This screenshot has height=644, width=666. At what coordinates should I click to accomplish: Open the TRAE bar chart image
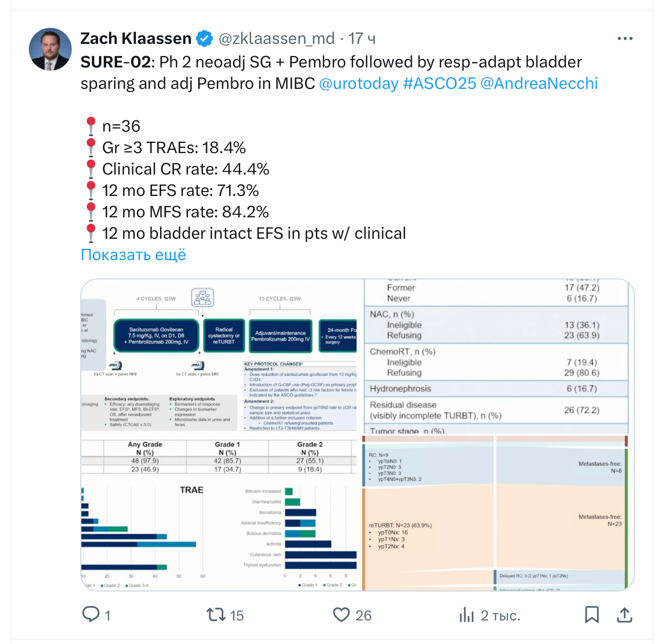coord(219,515)
